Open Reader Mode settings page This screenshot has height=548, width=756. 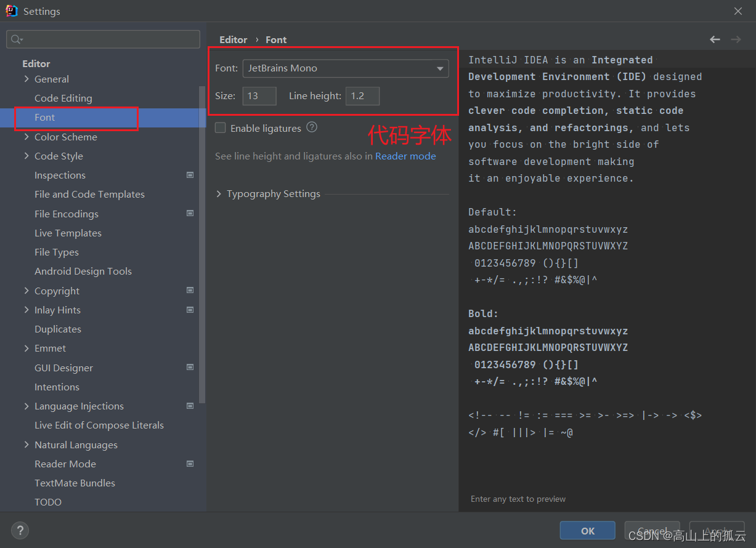[65, 464]
